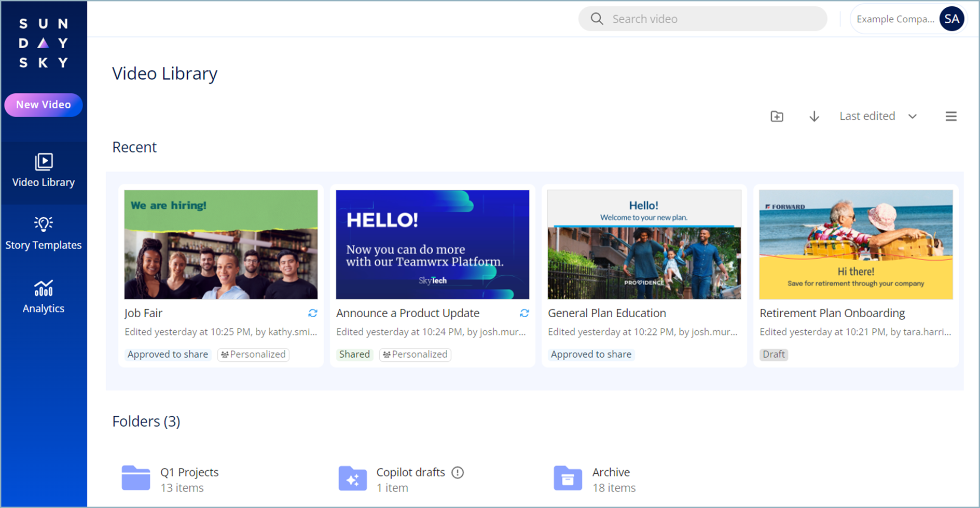Click the Recent section heading
This screenshot has width=980, height=508.
(x=134, y=147)
